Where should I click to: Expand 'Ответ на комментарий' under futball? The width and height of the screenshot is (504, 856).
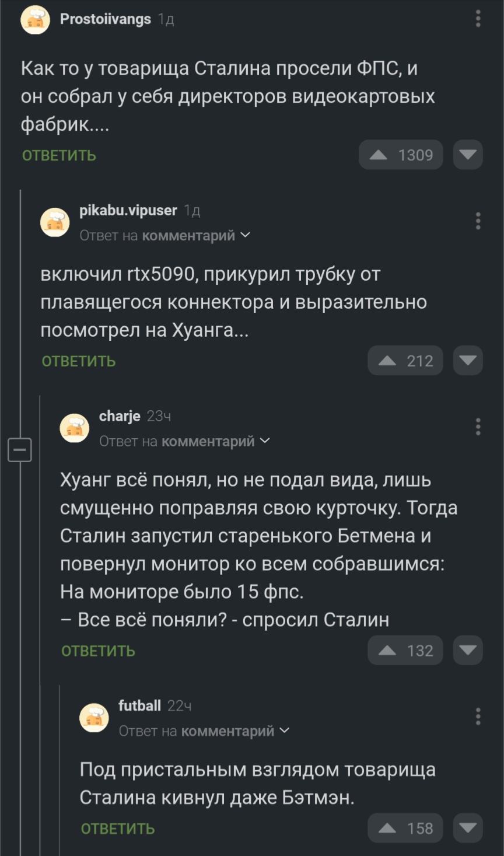point(204,731)
